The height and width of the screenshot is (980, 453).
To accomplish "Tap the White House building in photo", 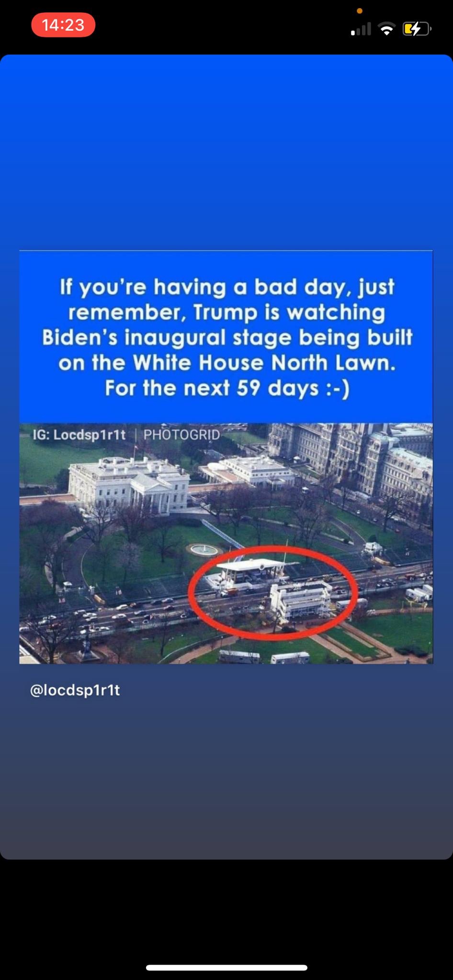I will tap(128, 484).
